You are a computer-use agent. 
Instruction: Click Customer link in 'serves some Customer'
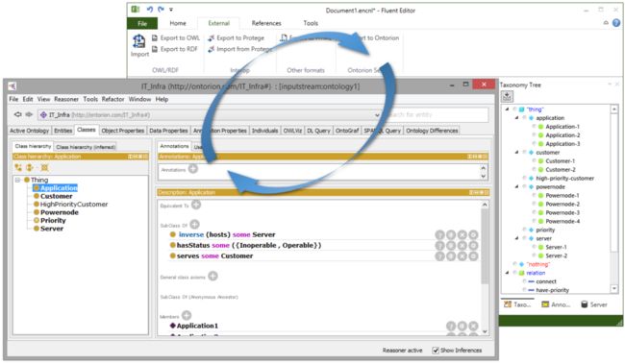[237, 256]
